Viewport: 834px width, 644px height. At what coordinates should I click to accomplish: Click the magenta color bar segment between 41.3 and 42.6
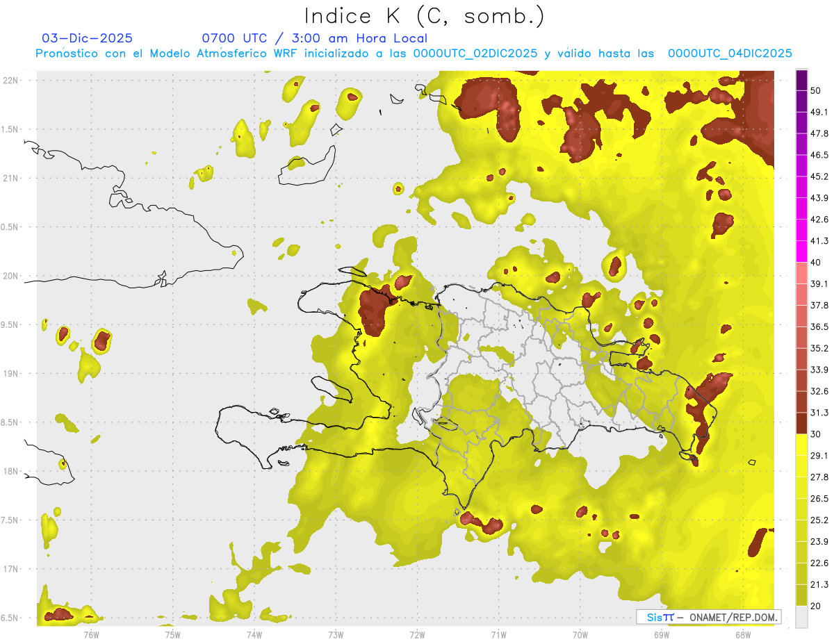coord(801,231)
